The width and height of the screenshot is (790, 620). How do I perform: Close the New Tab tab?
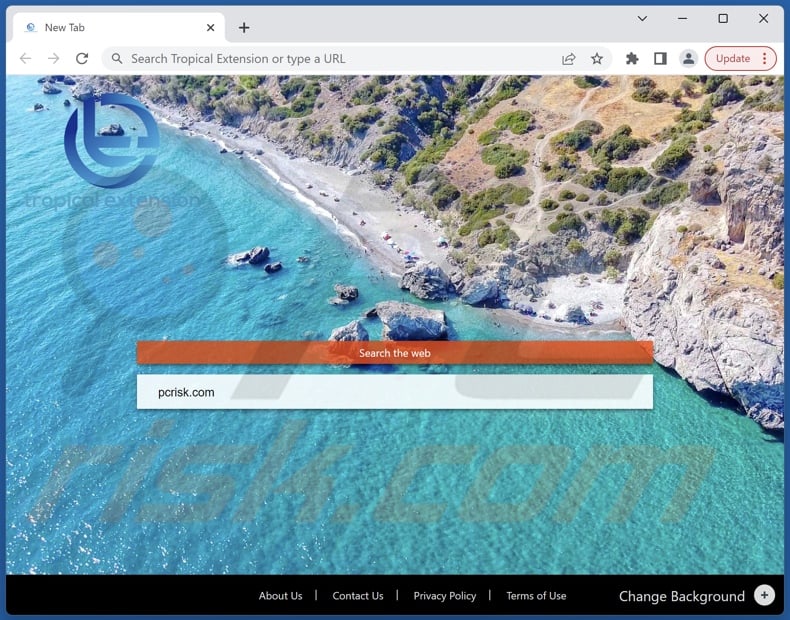[211, 28]
